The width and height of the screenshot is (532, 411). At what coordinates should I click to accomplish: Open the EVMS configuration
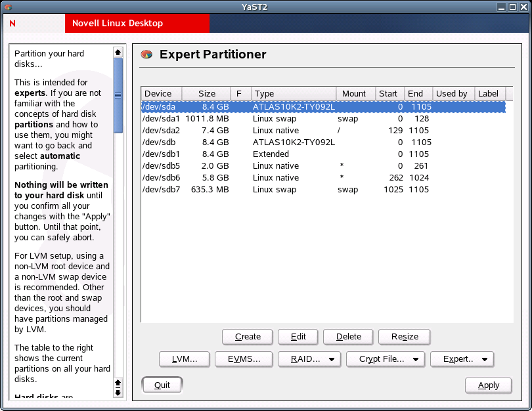pos(244,359)
